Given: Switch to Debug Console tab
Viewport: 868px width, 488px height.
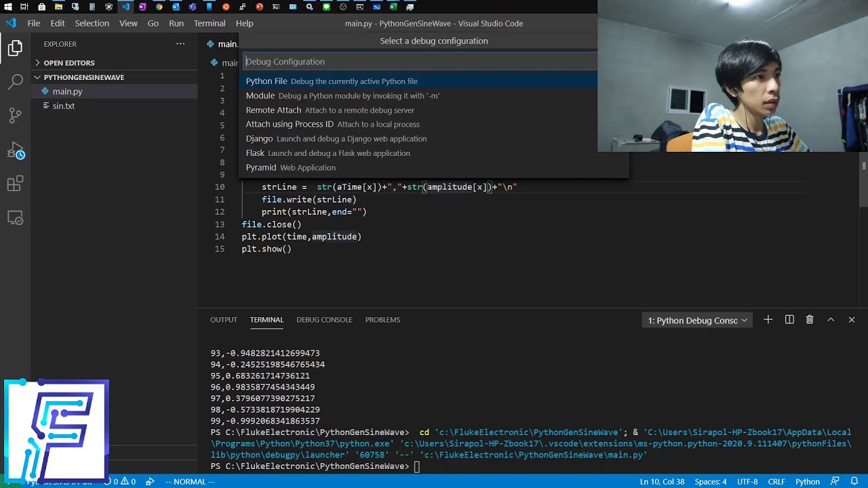Looking at the screenshot, I should pyautogui.click(x=324, y=320).
